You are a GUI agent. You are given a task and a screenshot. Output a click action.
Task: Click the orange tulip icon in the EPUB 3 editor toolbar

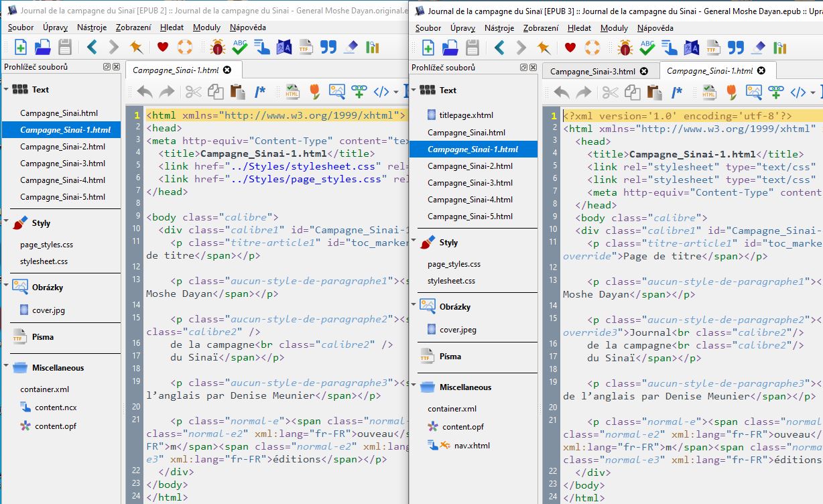(731, 92)
